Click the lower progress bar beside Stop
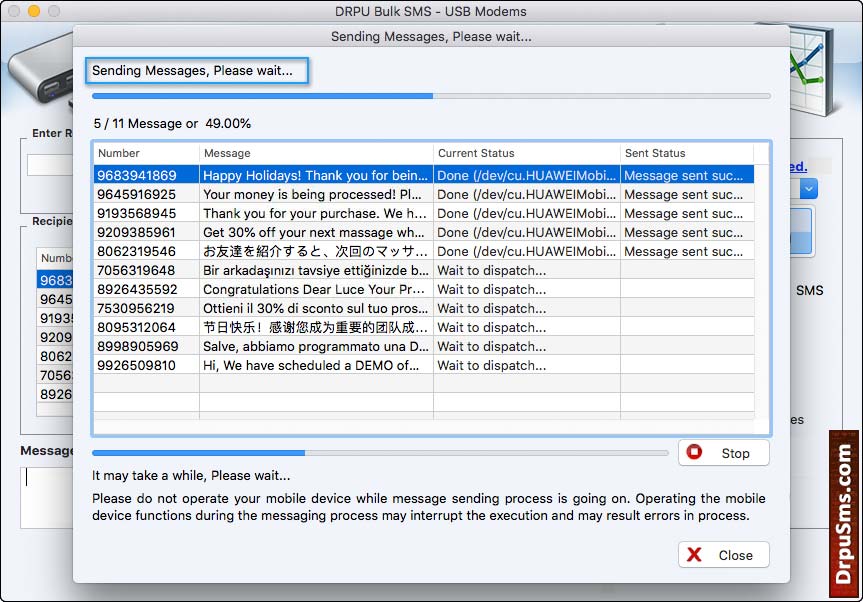The width and height of the screenshot is (863, 602). coord(380,453)
